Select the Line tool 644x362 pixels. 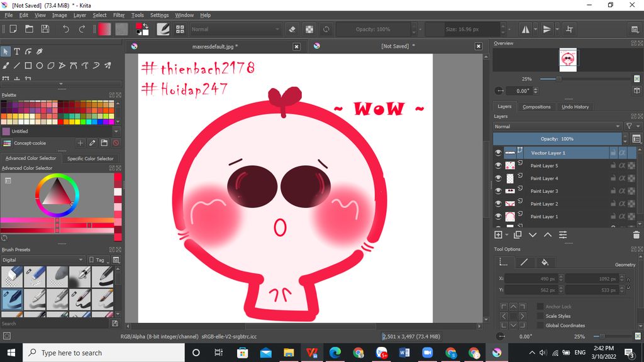coord(17,65)
